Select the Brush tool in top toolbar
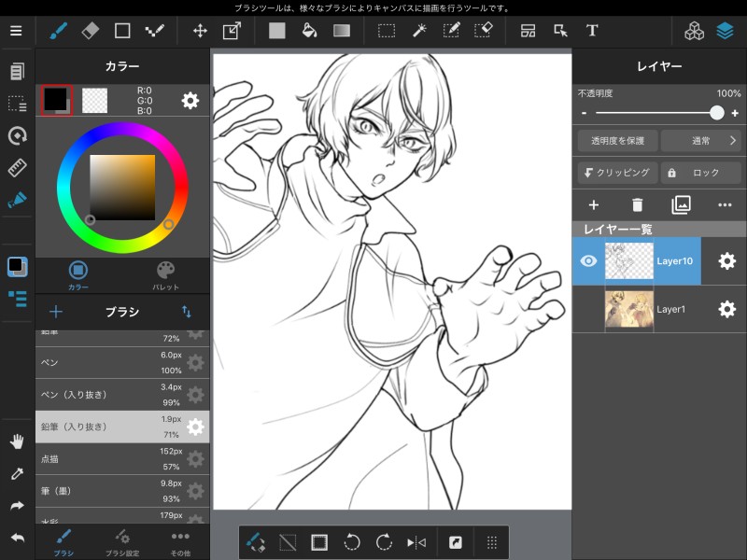Screen dimensions: 747x560 (x=59, y=31)
